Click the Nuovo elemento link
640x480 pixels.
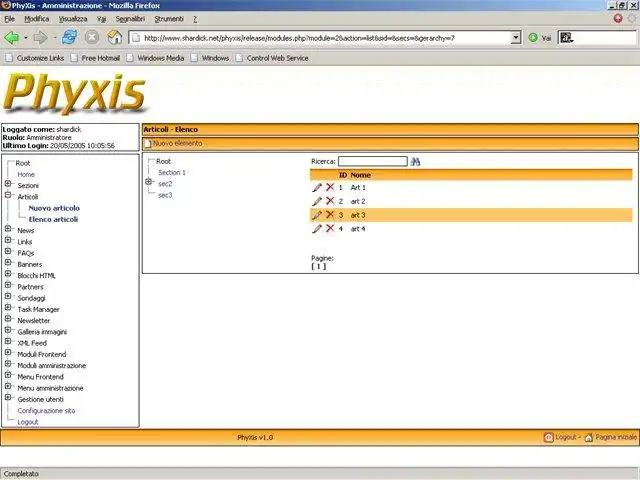[x=177, y=144]
